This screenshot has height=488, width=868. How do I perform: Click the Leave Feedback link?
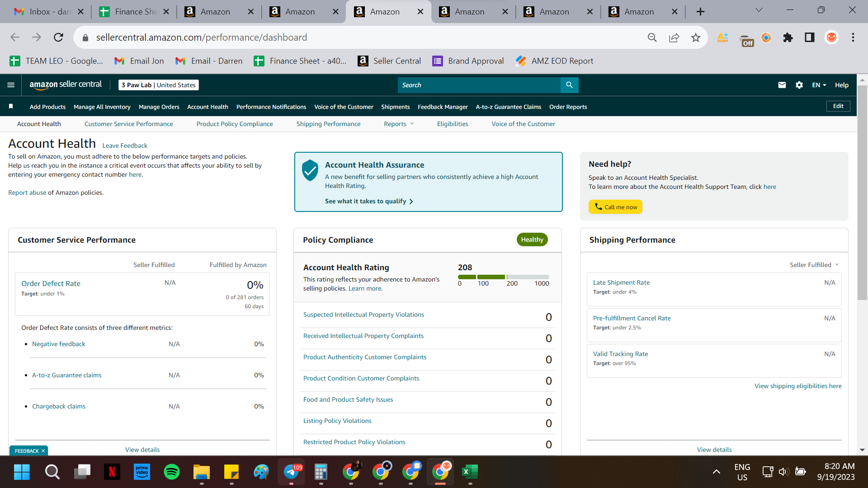[125, 145]
